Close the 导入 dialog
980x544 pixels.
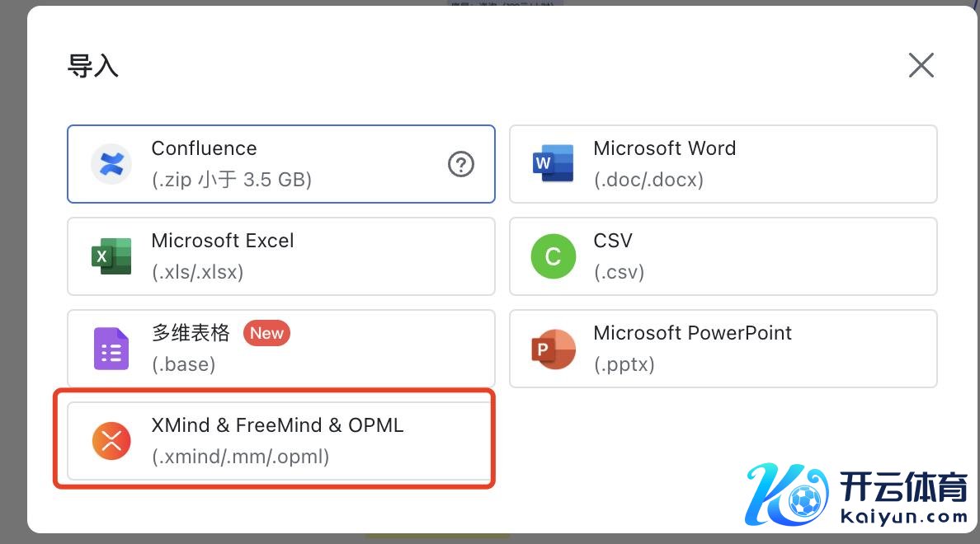[921, 65]
